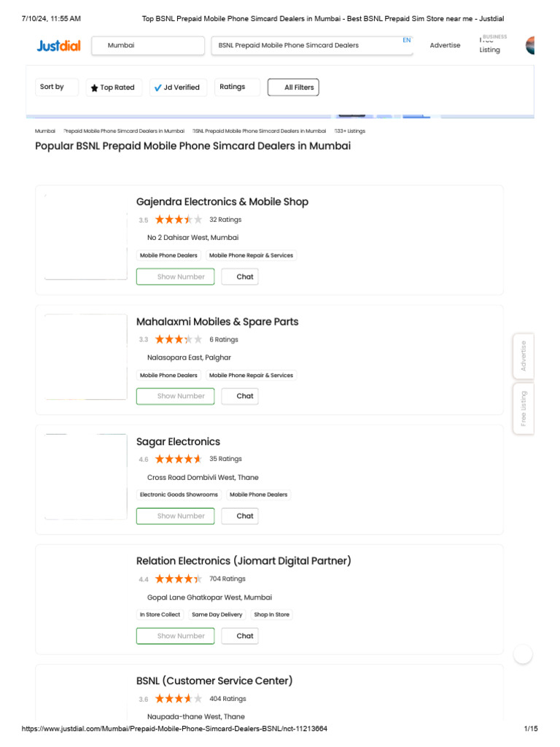560x747 pixels.
Task: Click the Mumbai breadcrumb link
Action: pyautogui.click(x=44, y=131)
